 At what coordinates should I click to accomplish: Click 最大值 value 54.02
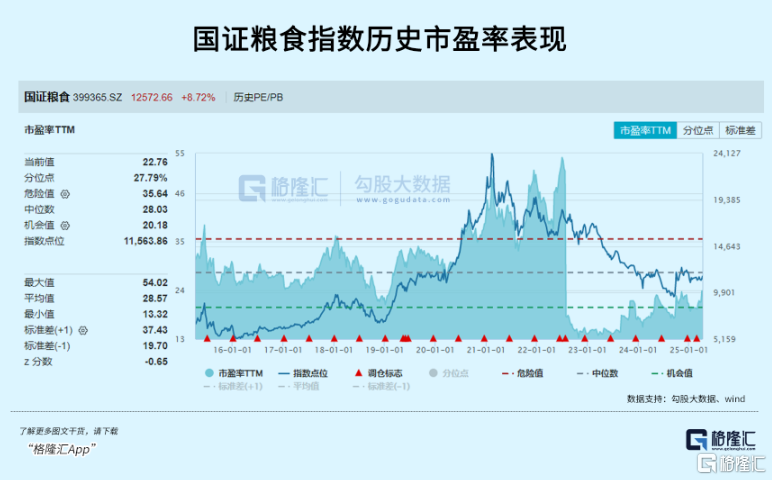(155, 283)
